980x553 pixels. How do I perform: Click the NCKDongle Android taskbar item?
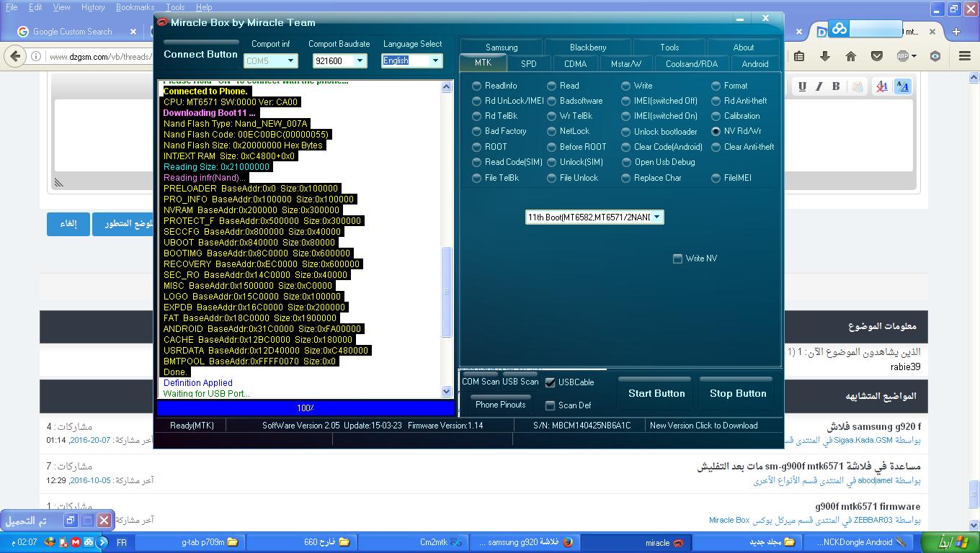(x=858, y=542)
